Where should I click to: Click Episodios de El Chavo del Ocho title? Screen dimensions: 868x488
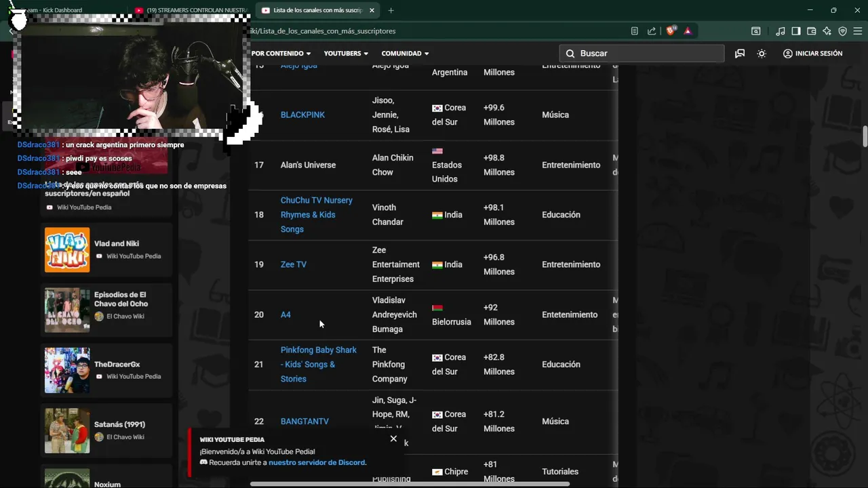click(x=121, y=300)
